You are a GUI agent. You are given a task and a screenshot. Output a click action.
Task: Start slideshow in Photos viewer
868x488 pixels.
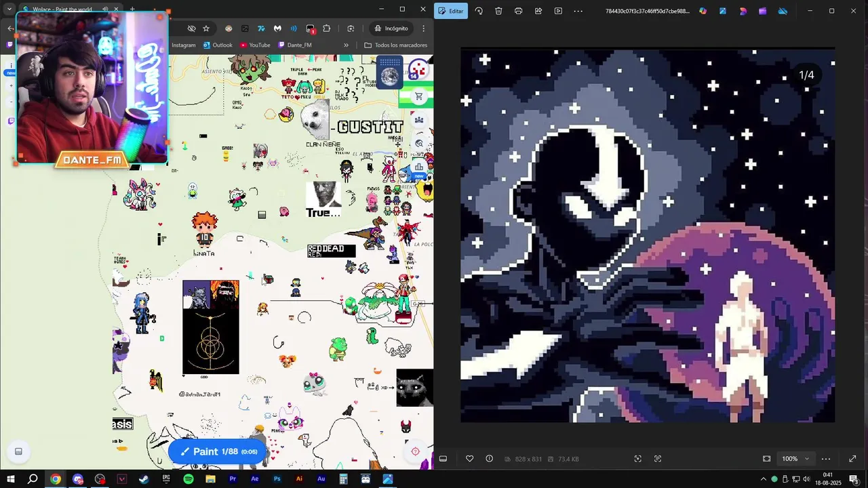coord(558,11)
